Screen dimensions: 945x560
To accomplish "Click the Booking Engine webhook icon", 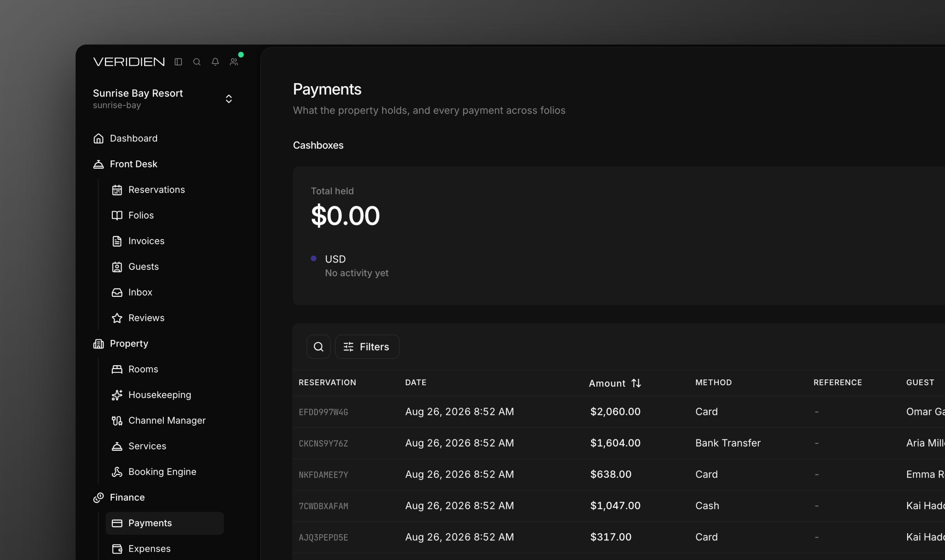I will click(117, 472).
